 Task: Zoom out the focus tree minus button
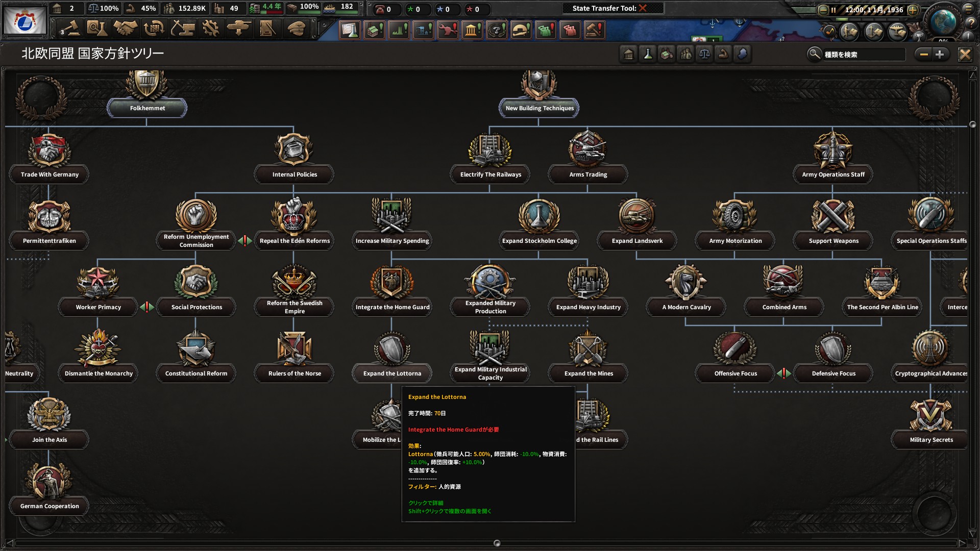click(x=924, y=54)
